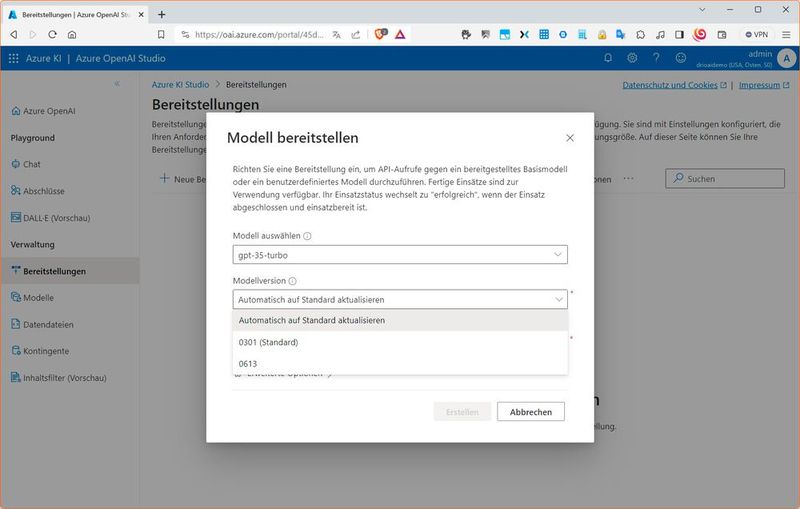Go to DALL-E (Vorschau) playground
Viewport: 800px width, 509px height.
pos(58,217)
